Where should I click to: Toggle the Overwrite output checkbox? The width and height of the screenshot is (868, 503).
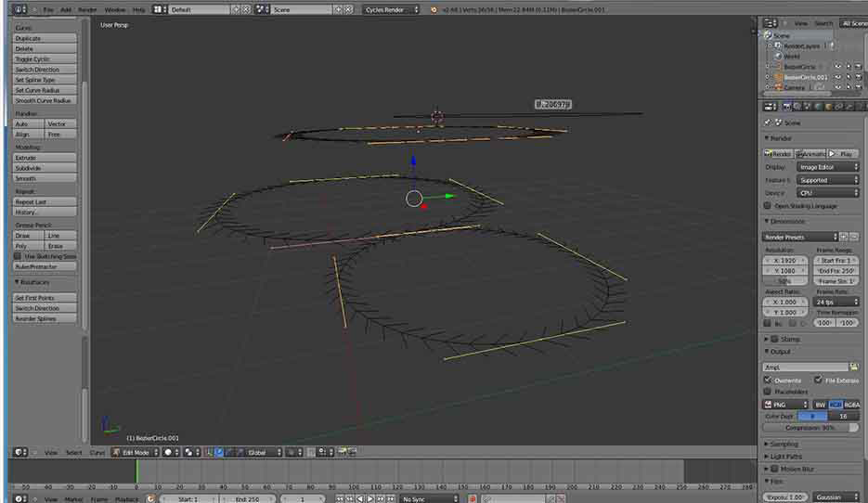[x=768, y=380]
